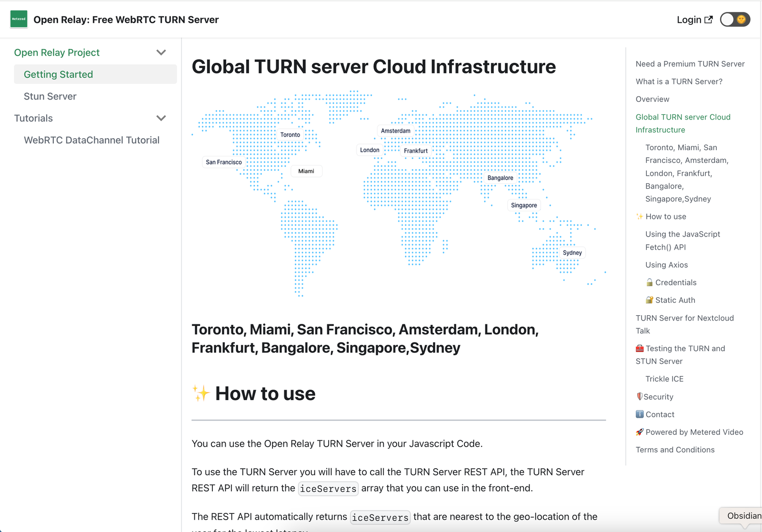Switch to the Stun Server page
762x532 pixels.
click(50, 96)
